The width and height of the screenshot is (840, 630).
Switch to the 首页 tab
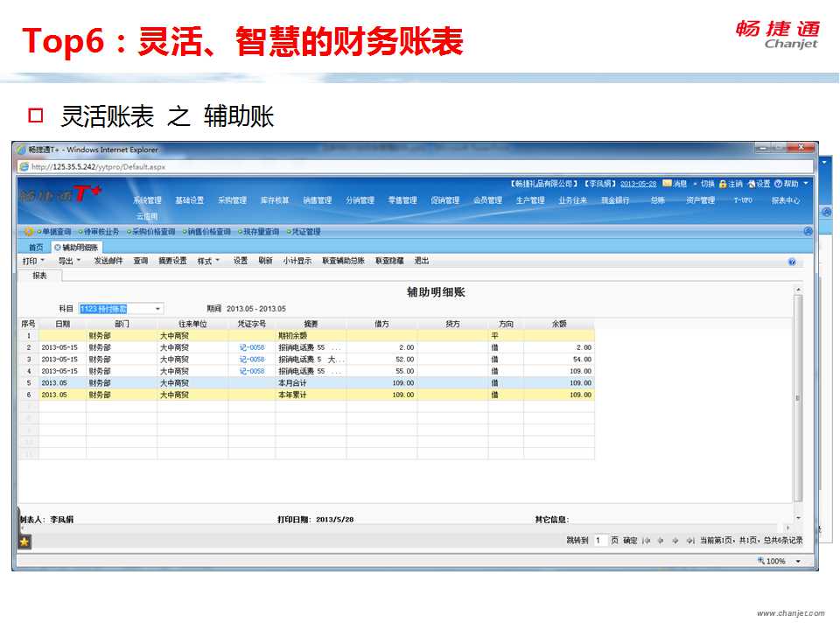coord(36,248)
